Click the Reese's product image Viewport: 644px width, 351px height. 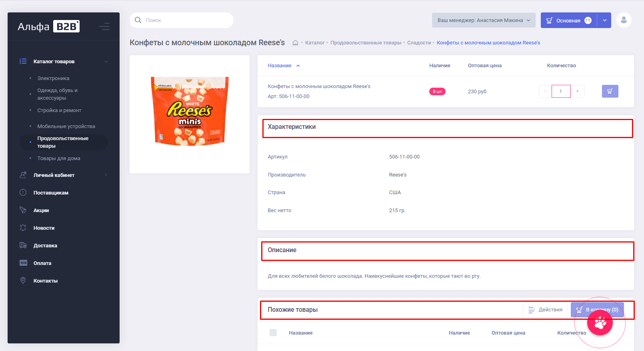(190, 111)
